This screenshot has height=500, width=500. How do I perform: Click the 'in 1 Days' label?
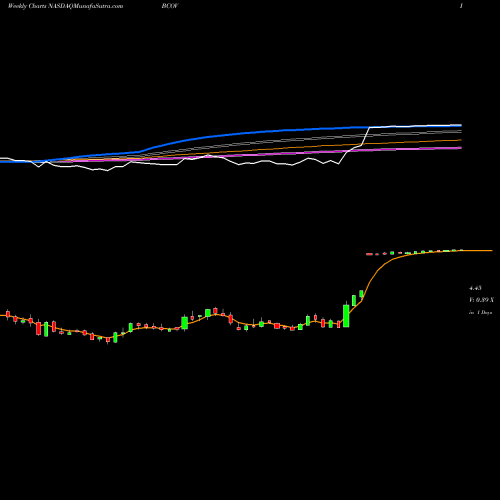click(x=481, y=313)
